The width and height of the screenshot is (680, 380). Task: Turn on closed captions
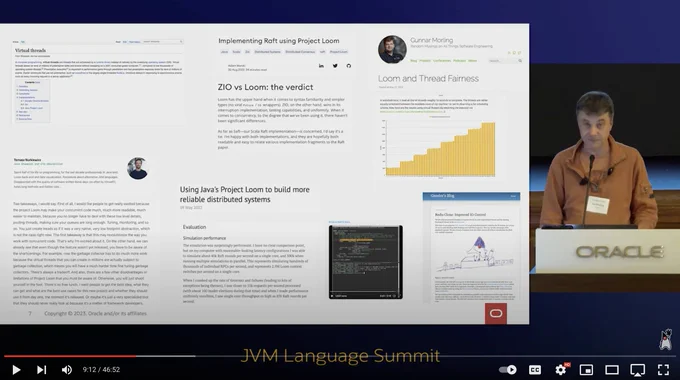pyautogui.click(x=535, y=370)
